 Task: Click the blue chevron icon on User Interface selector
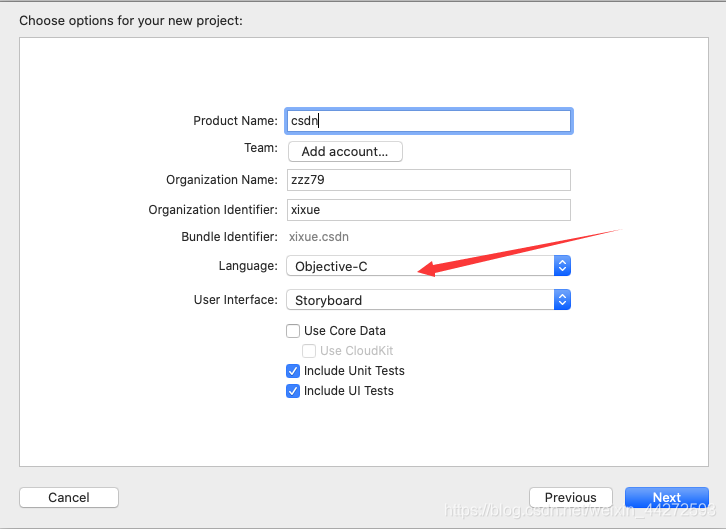click(x=562, y=300)
